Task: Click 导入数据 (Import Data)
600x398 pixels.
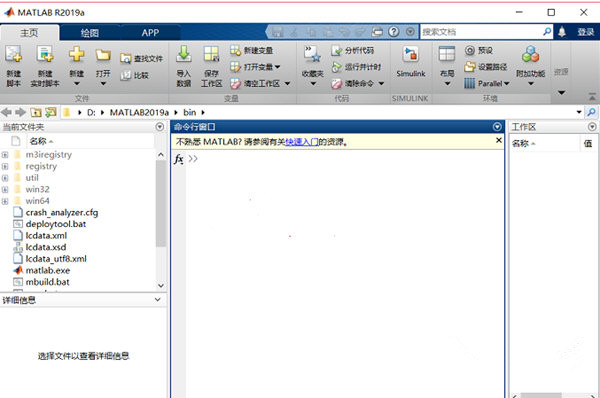Action: point(184,66)
